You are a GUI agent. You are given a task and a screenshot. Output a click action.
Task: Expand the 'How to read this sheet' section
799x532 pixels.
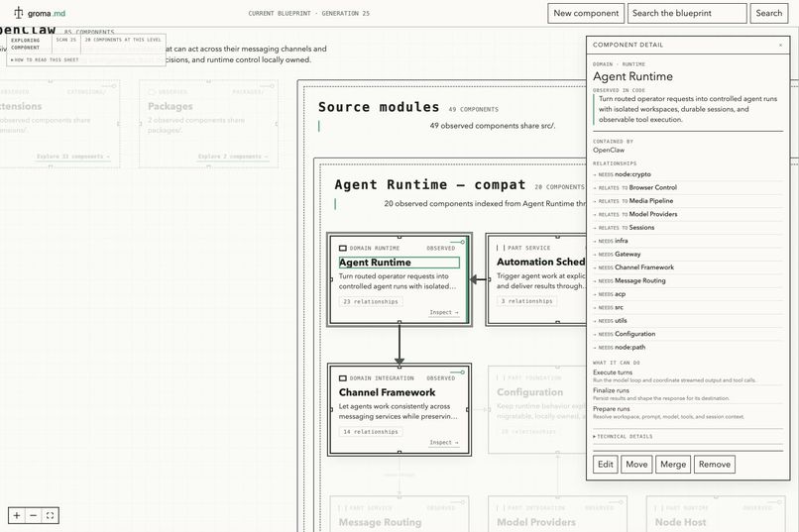tap(45, 59)
